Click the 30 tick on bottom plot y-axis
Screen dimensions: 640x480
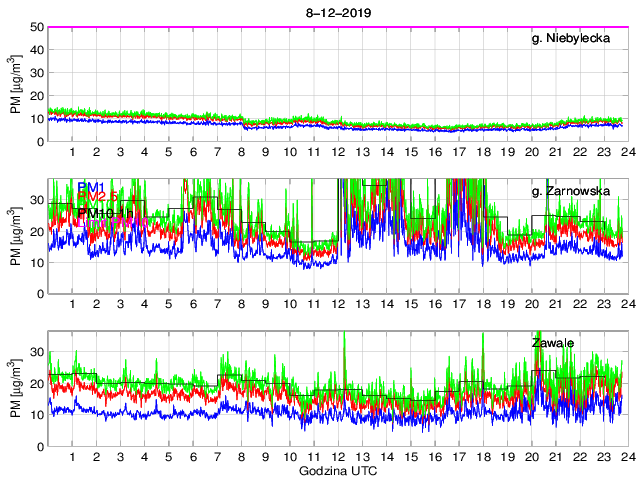37,352
